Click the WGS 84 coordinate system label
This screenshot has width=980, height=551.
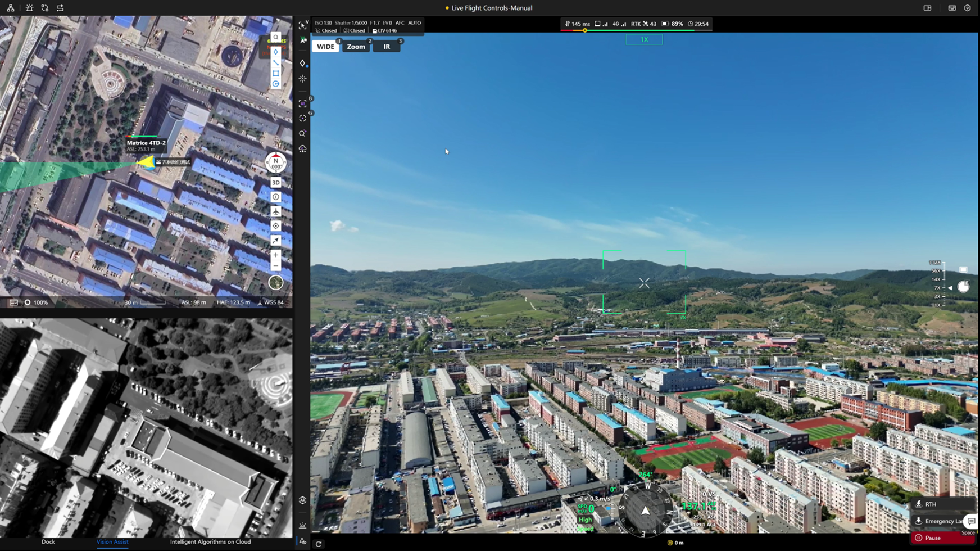pyautogui.click(x=270, y=302)
